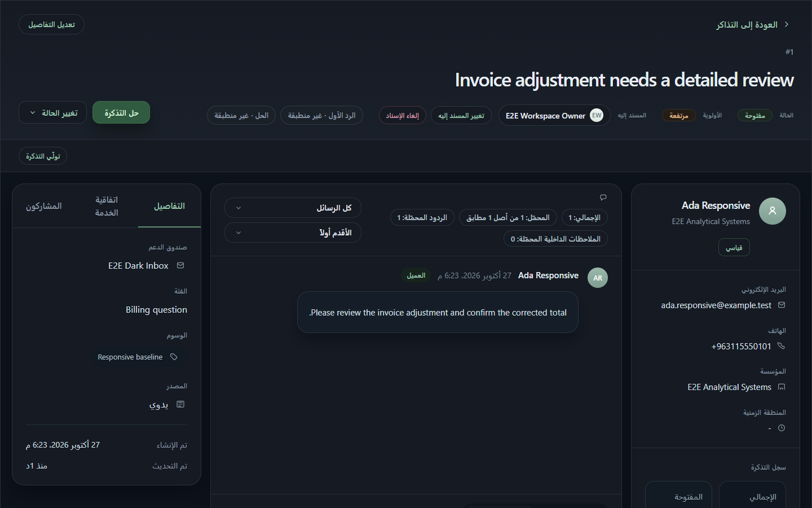Open the تغيير الحالة status dropdown

[x=52, y=112]
